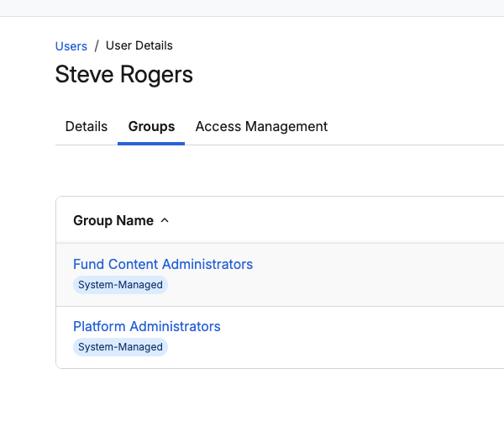Click the blue underline beneath Groups tab
This screenshot has width=504, height=432.
(x=151, y=144)
